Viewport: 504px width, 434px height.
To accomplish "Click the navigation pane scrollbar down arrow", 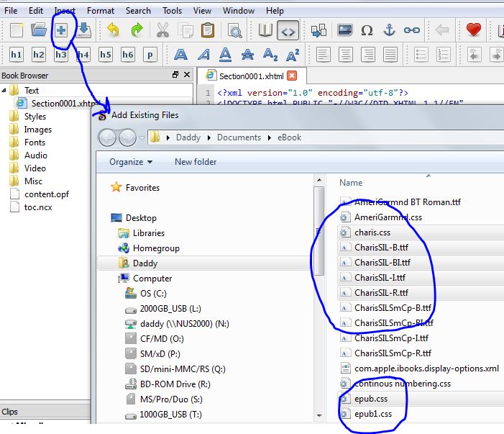I will [x=319, y=415].
